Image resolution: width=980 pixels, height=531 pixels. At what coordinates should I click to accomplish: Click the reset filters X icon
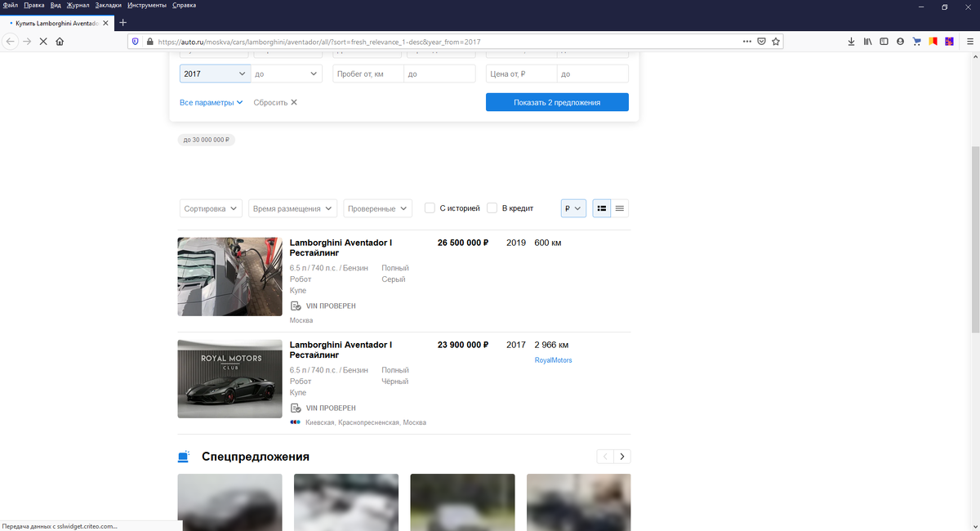294,102
